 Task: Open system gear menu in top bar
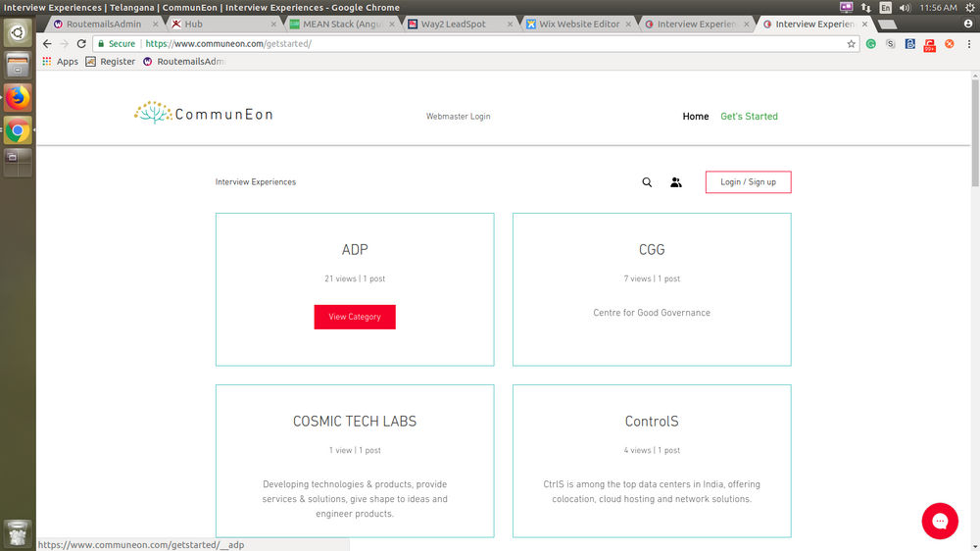[970, 8]
